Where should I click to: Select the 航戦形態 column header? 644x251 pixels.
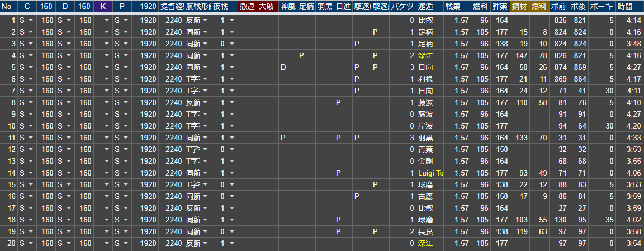(x=198, y=6)
